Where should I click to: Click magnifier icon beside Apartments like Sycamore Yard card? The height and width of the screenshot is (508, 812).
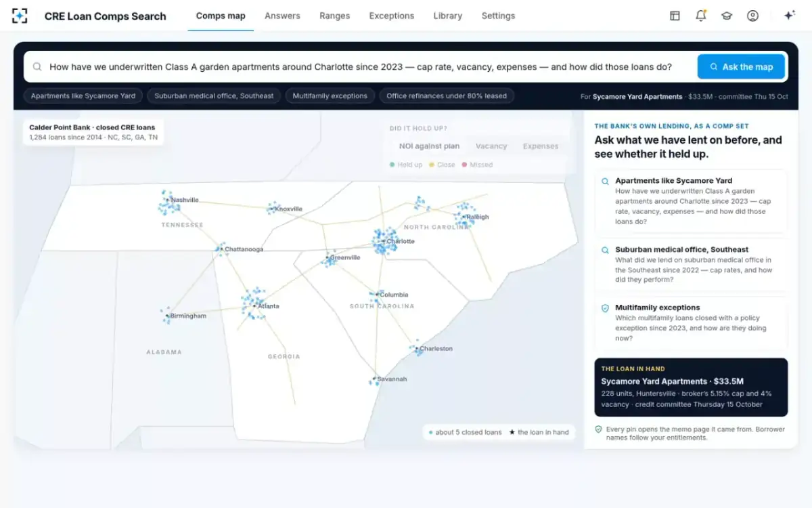click(605, 182)
